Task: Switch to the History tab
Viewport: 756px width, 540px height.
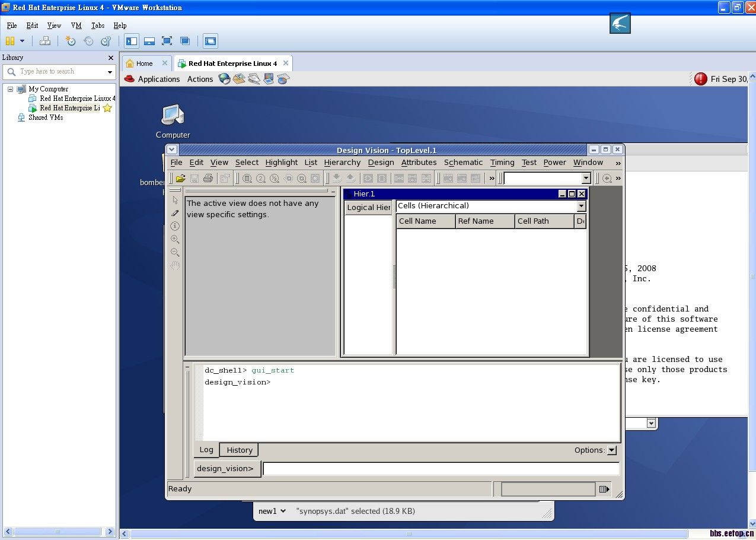Action: click(240, 450)
